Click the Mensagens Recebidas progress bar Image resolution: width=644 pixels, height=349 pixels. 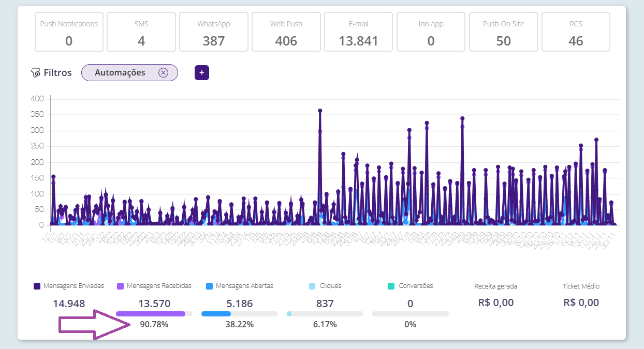pyautogui.click(x=154, y=314)
